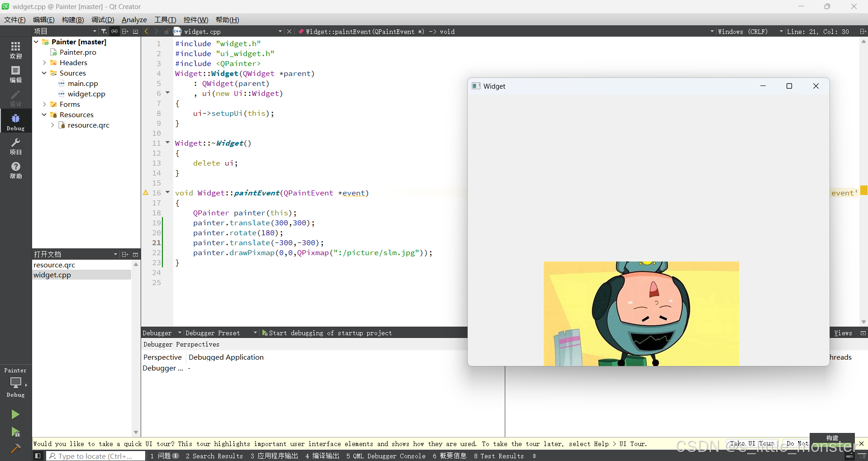
Task: Open the 帮助(H) menu
Action: click(x=227, y=19)
